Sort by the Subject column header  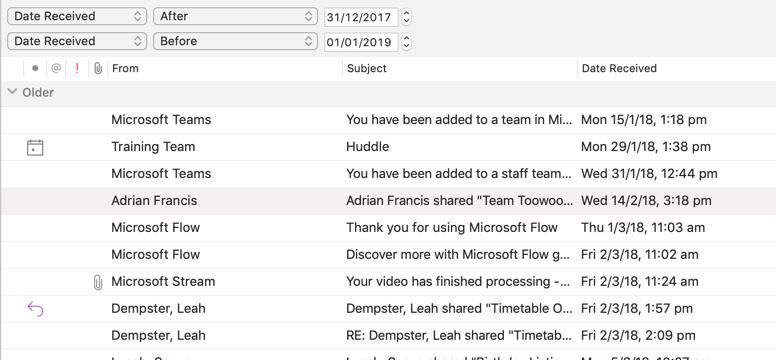point(460,68)
